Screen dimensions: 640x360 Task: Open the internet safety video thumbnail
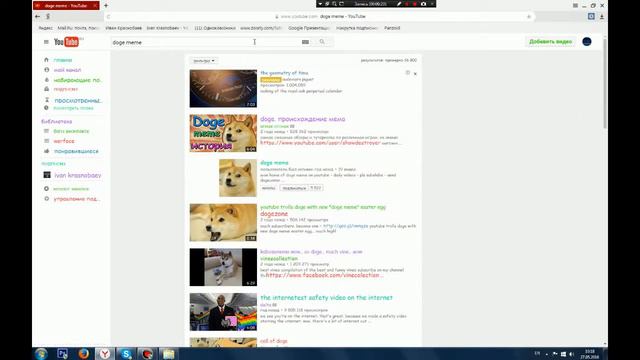(223, 312)
